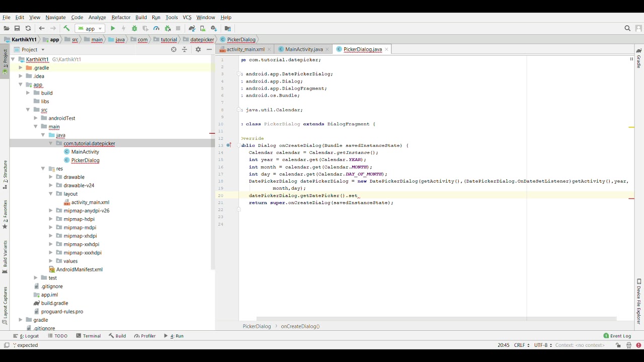The image size is (644, 362).
Task: Change the CRLF line separator
Action: click(x=521, y=345)
